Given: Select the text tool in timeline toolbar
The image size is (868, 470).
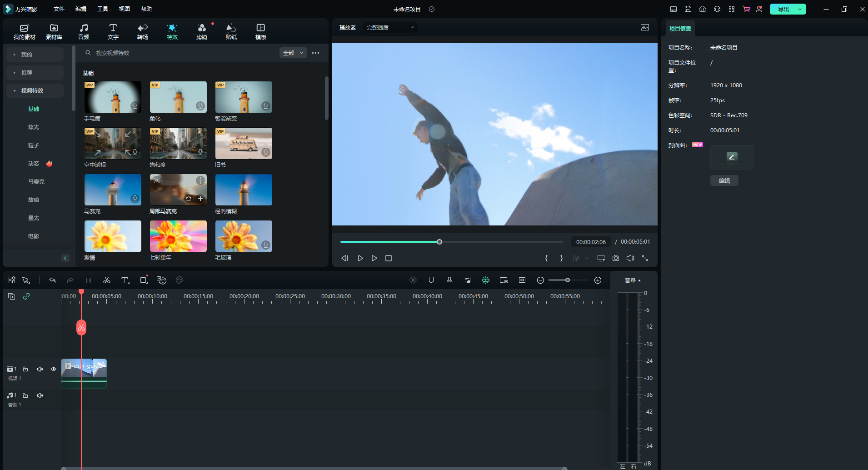Looking at the screenshot, I should [x=125, y=280].
